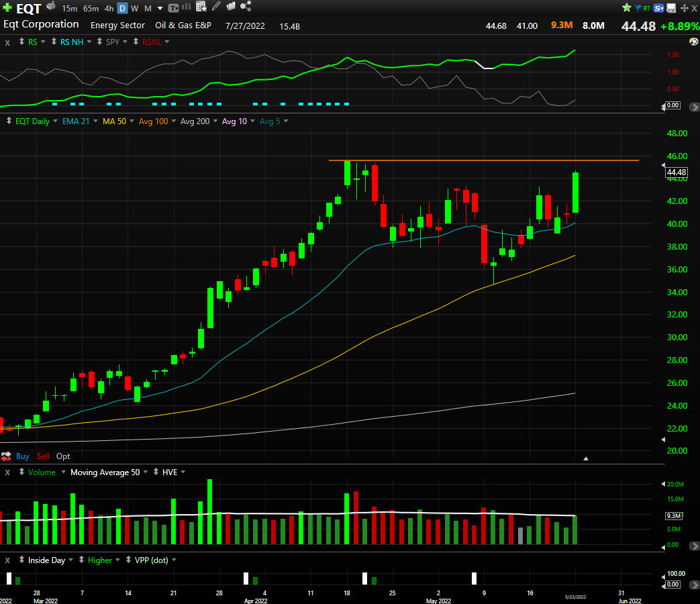Select the D daily timeframe

click(x=122, y=9)
